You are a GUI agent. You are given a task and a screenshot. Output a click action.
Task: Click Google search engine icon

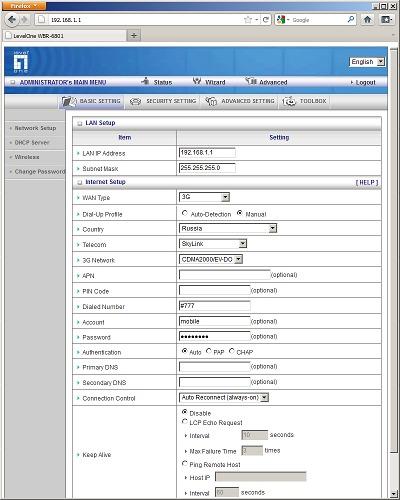click(x=281, y=20)
